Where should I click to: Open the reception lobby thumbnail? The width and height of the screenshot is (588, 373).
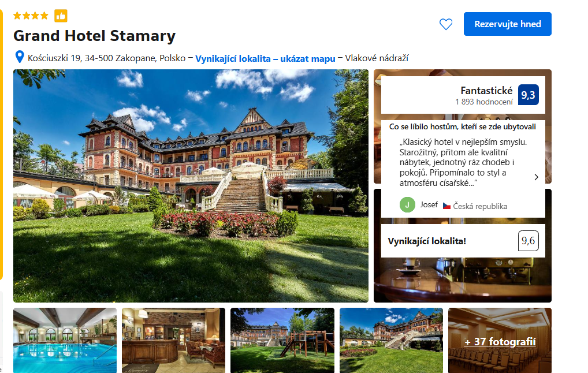pos(174,341)
